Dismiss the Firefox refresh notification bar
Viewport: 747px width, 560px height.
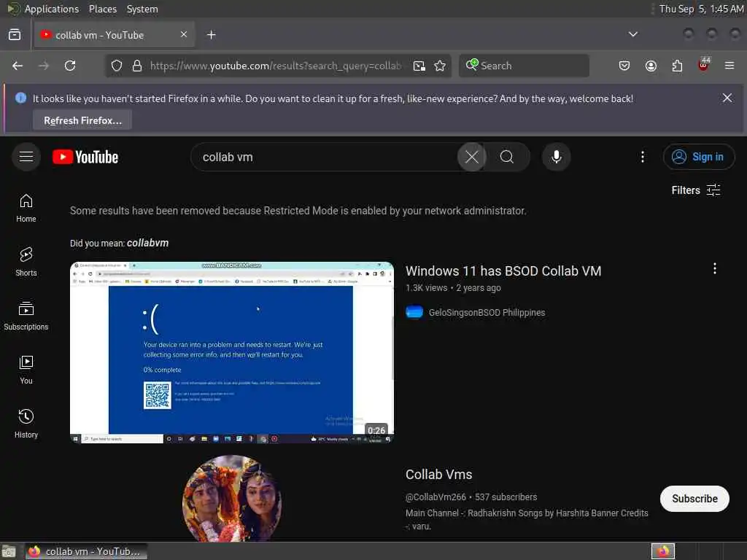point(727,98)
